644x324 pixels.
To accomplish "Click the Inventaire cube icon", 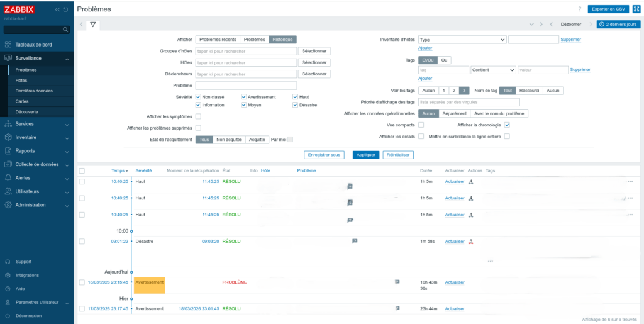I will coord(8,137).
